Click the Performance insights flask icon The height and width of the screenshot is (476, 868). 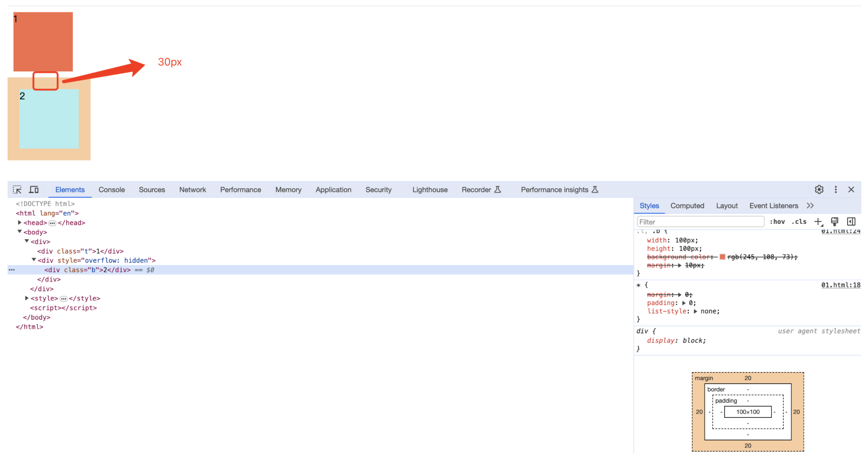[595, 190]
